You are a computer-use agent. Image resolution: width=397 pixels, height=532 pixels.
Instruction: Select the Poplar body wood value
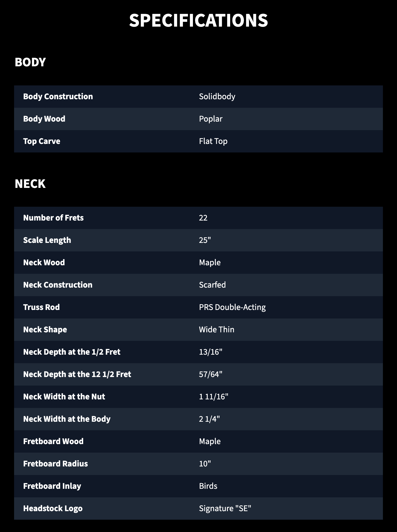click(x=211, y=119)
